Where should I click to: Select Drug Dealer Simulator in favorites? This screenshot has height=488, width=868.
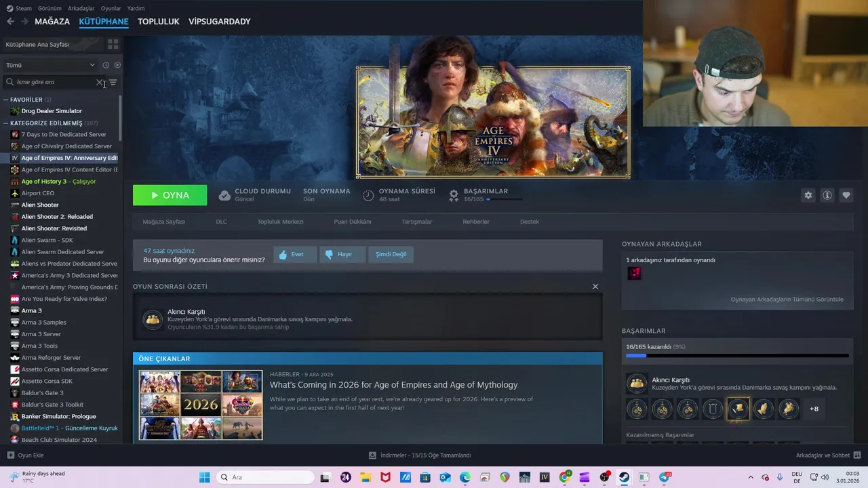(52, 111)
